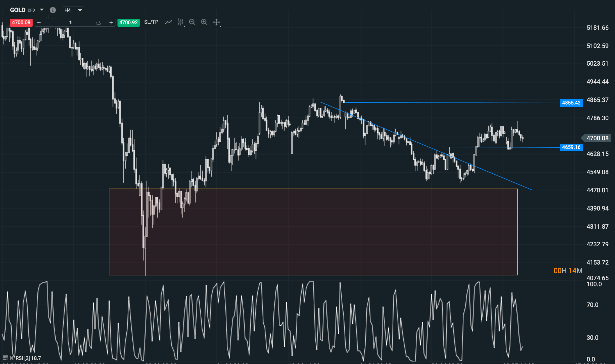Sell at the red 4700.08 price
The width and height of the screenshot is (615, 364).
(21, 22)
